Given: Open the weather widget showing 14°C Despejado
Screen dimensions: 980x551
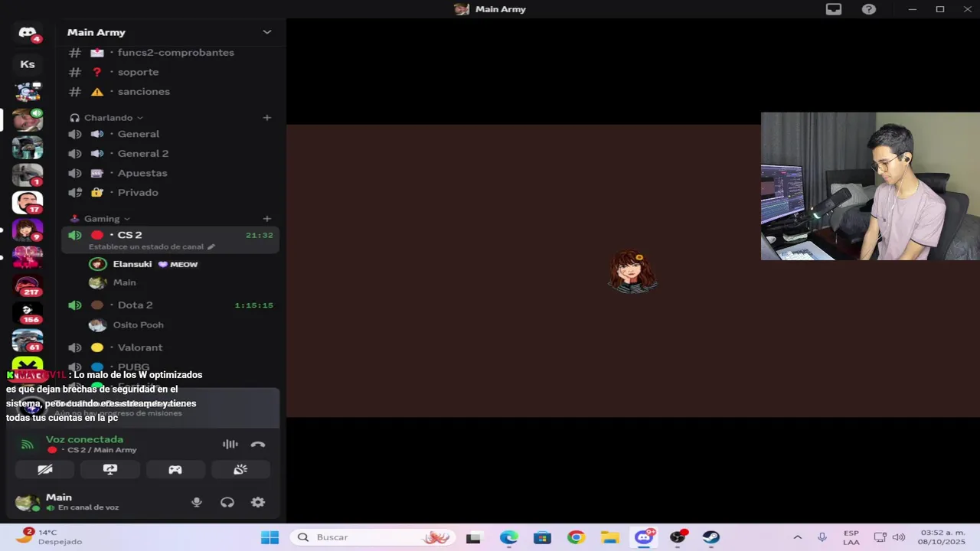Looking at the screenshot, I should (49, 537).
